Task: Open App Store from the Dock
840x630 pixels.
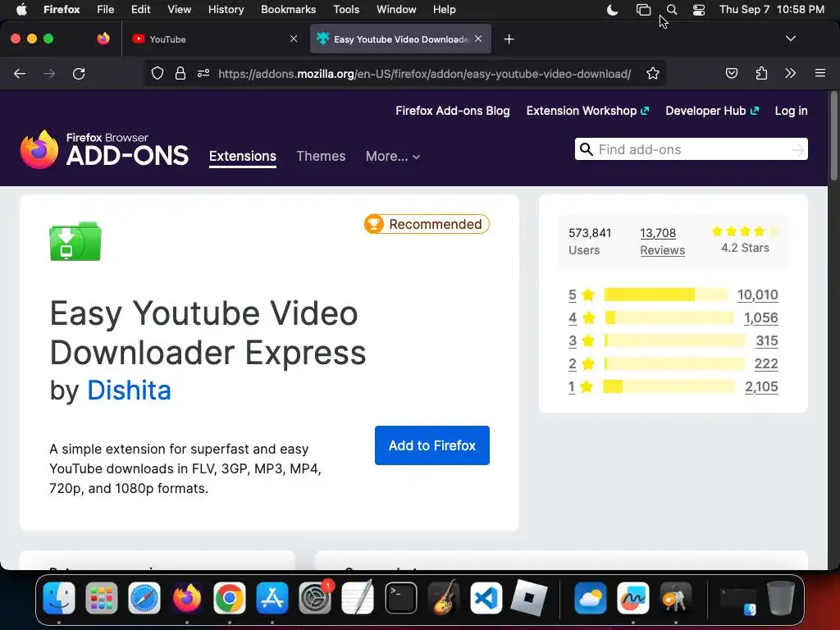Action: point(272,598)
